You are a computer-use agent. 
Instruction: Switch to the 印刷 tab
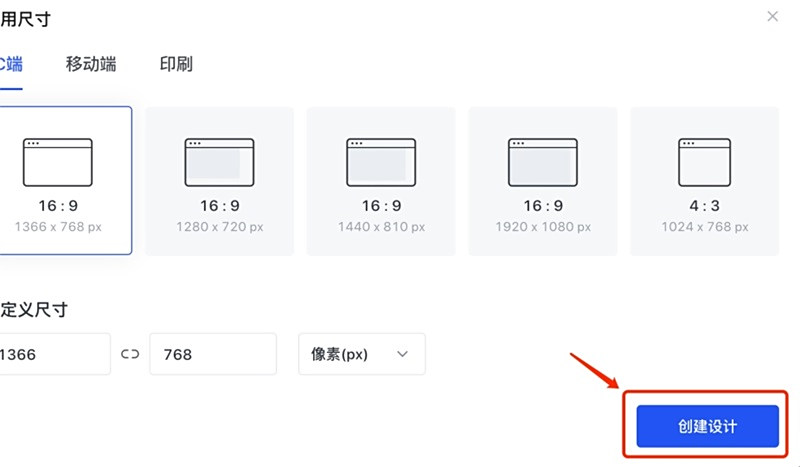(x=176, y=64)
